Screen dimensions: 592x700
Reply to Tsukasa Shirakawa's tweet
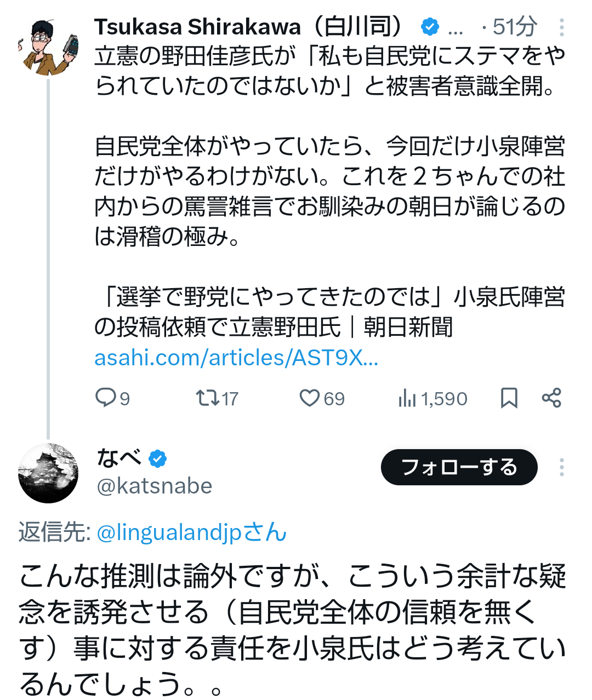click(105, 398)
